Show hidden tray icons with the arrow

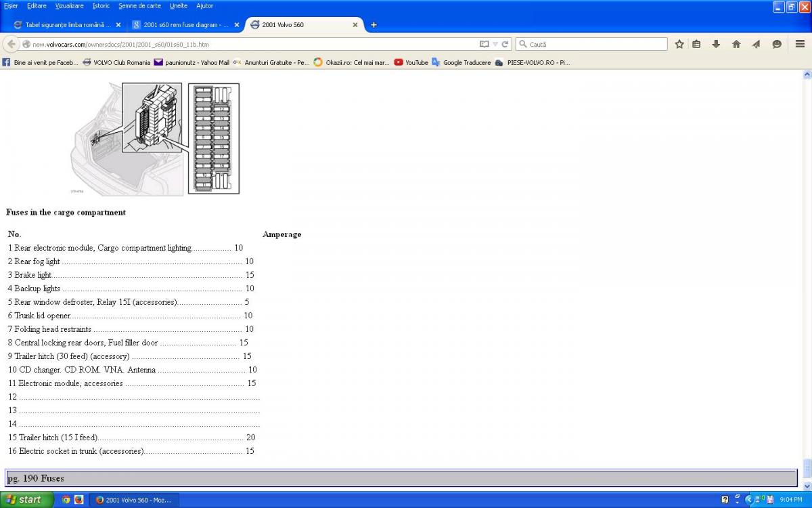coord(749,500)
